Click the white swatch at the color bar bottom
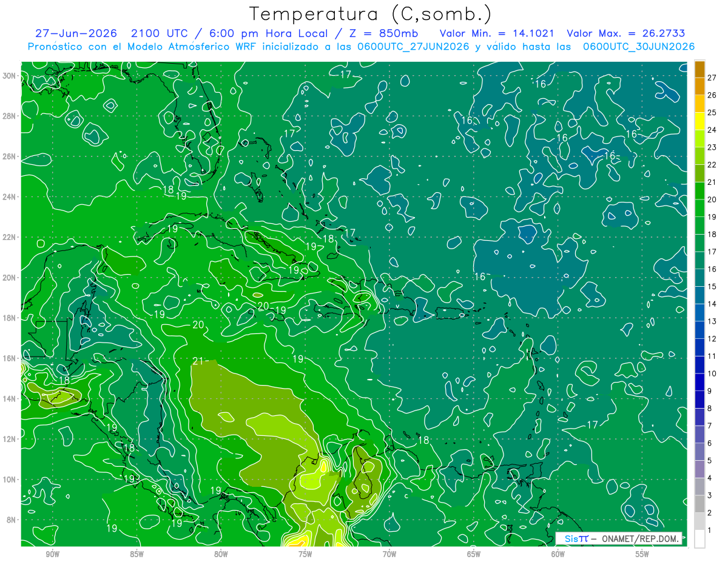 pyautogui.click(x=699, y=539)
